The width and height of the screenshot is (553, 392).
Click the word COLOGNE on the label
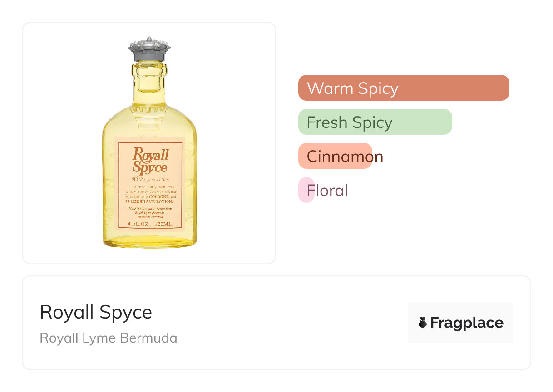click(x=159, y=196)
